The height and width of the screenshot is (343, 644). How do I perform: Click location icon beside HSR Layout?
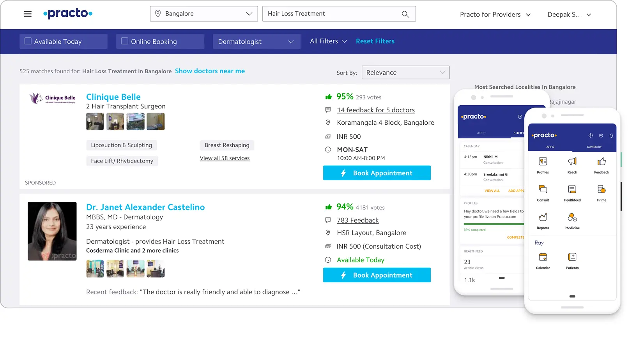point(328,233)
